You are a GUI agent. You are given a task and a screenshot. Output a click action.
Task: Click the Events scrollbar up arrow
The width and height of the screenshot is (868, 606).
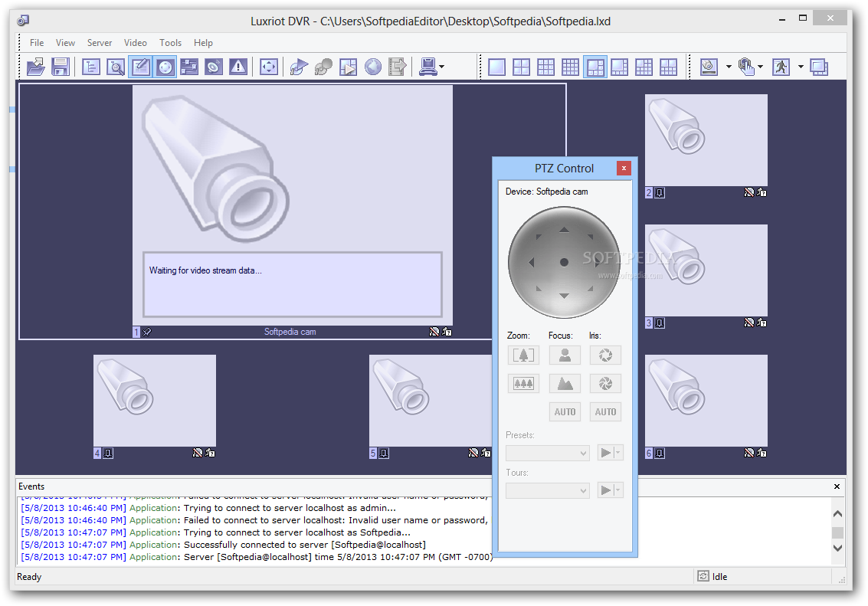837,514
